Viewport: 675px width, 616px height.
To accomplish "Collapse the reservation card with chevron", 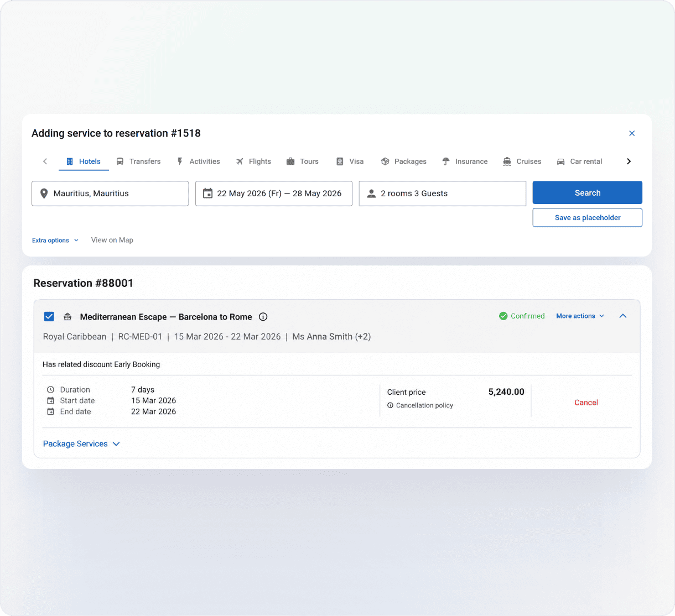I will pos(623,316).
